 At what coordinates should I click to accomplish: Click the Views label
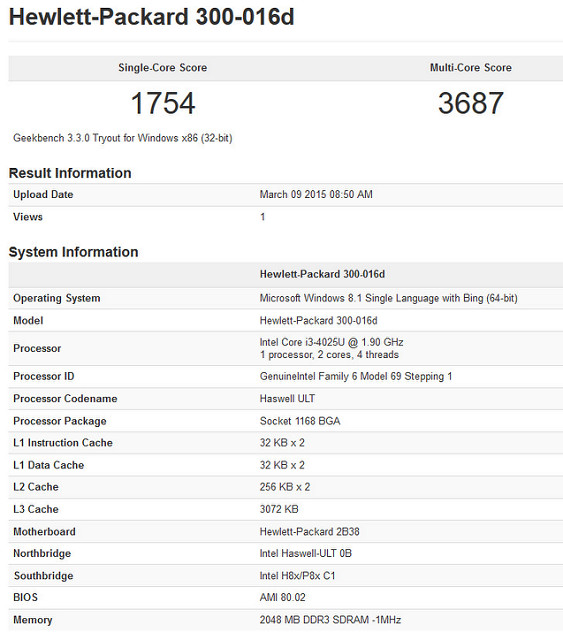click(28, 217)
